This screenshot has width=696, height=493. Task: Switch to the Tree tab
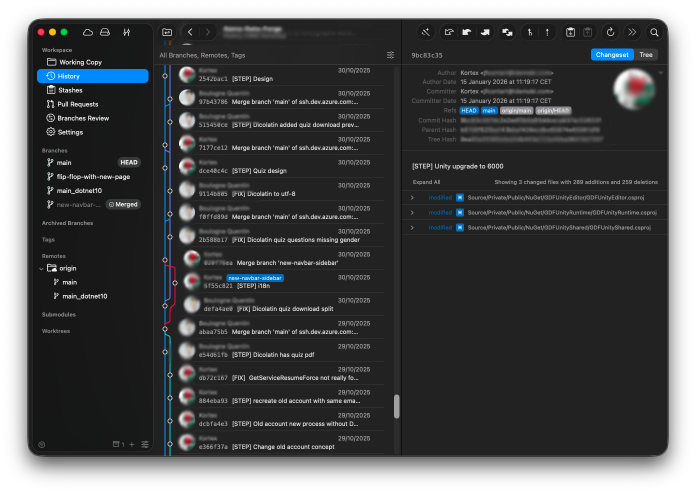pos(646,55)
